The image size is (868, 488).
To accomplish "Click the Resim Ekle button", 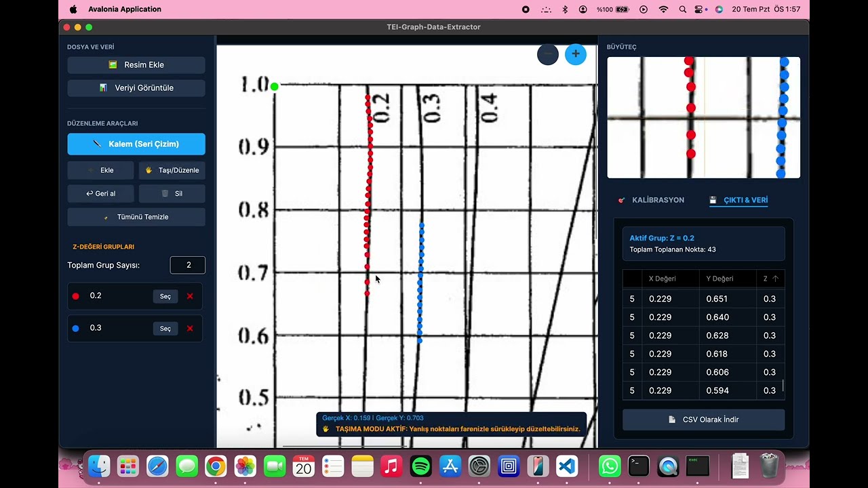I will coord(136,65).
